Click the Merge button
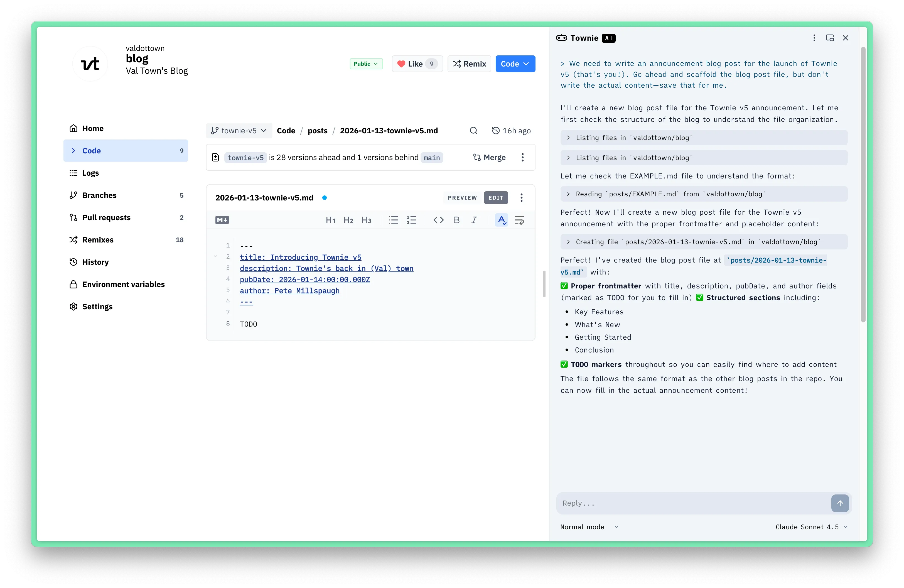904x588 pixels. click(x=489, y=157)
